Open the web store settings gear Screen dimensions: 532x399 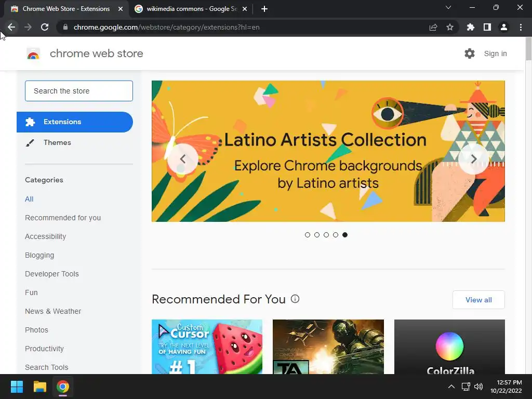[x=470, y=54]
